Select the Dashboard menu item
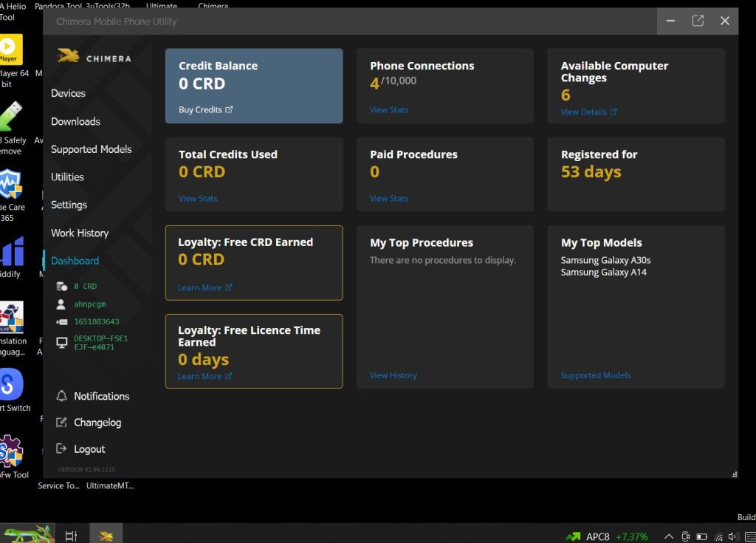 click(75, 261)
